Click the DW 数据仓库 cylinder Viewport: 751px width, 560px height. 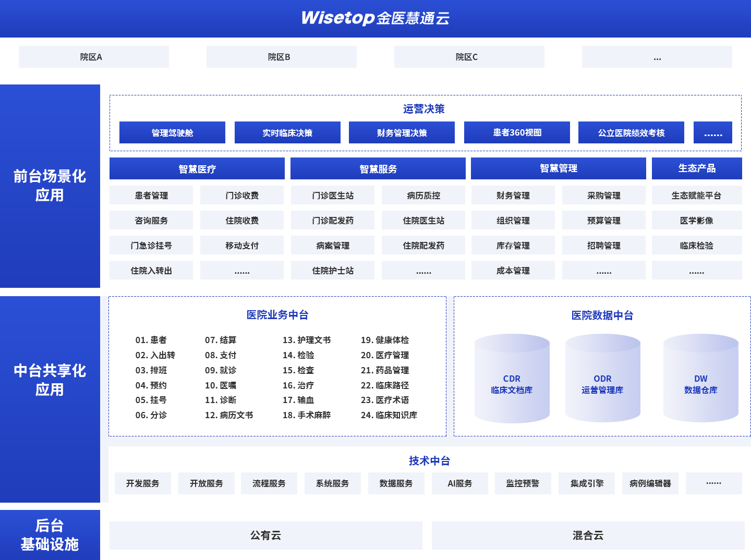701,379
